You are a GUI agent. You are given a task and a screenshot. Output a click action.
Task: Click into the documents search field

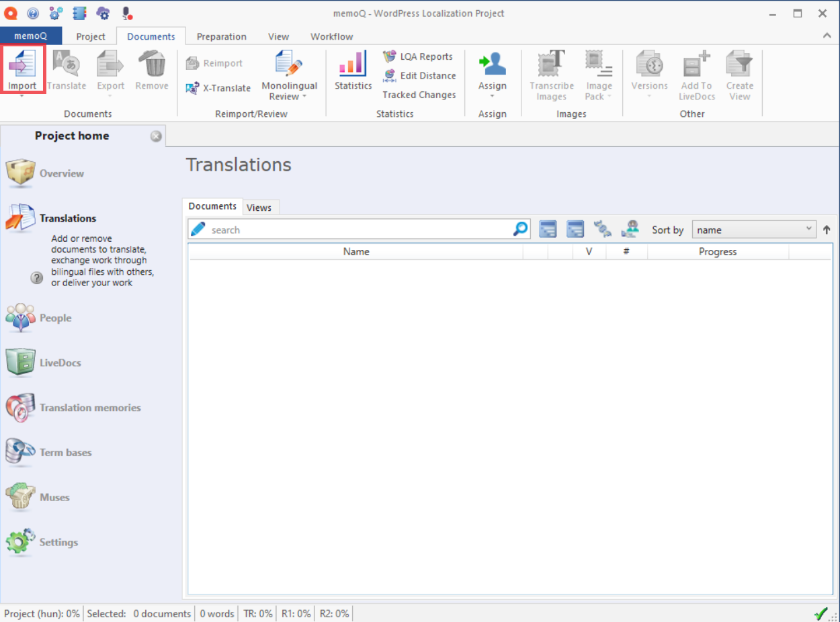360,230
